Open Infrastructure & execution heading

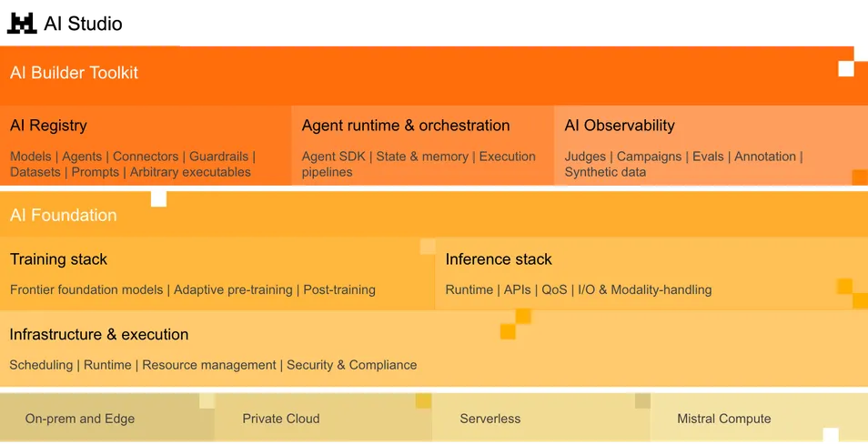[99, 334]
